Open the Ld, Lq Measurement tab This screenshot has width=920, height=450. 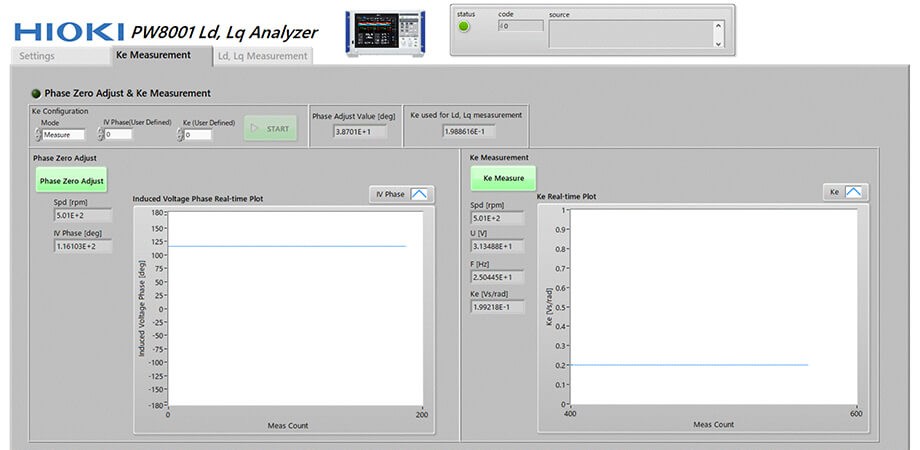click(263, 56)
